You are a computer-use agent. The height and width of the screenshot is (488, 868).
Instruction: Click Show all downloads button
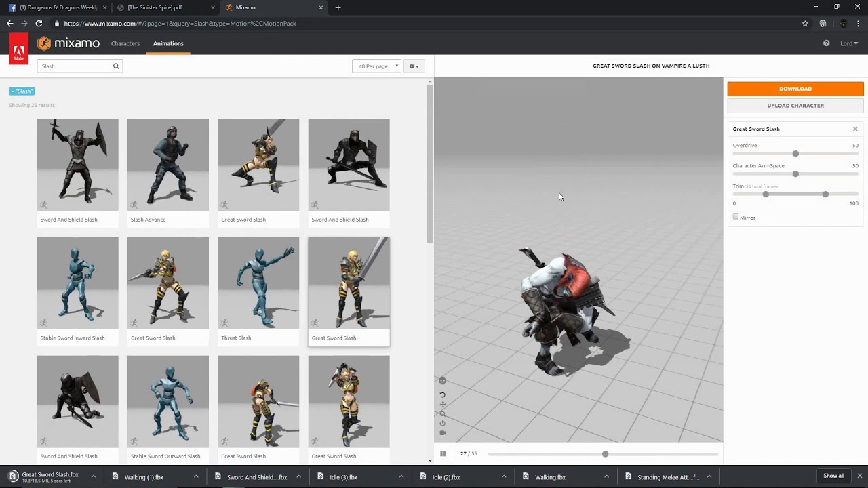pyautogui.click(x=833, y=476)
